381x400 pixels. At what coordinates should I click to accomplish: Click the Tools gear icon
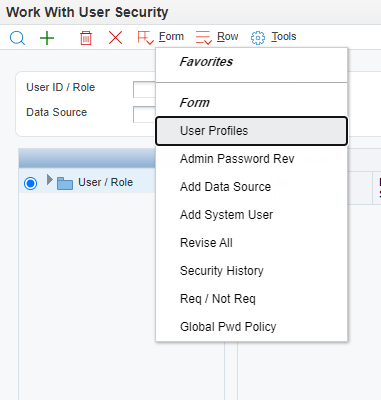click(258, 38)
